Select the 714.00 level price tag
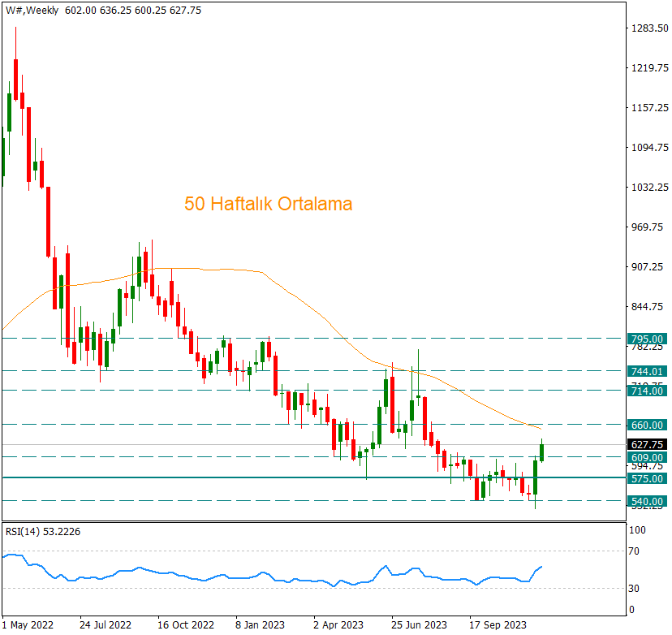Screen dimensions: 672x635 [647, 391]
